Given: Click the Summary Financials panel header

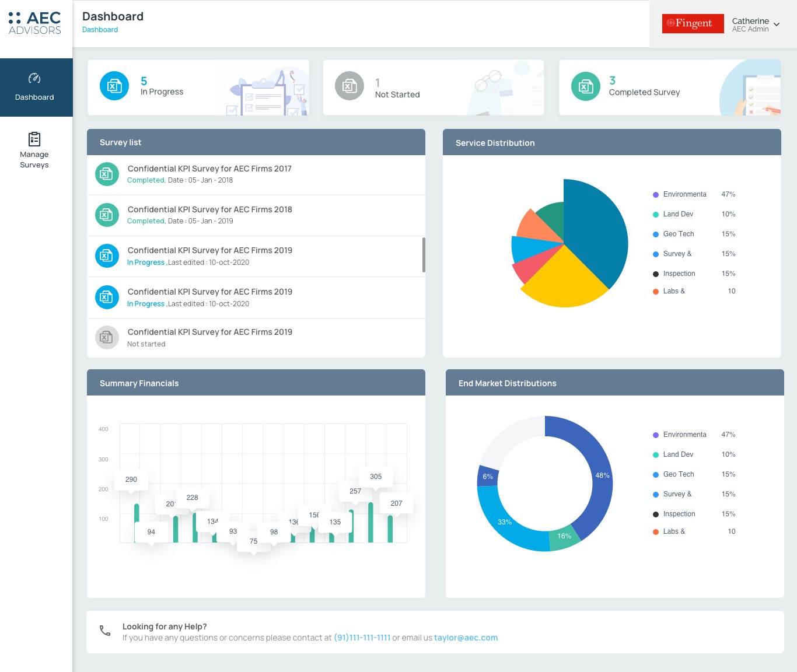Looking at the screenshot, I should [256, 383].
